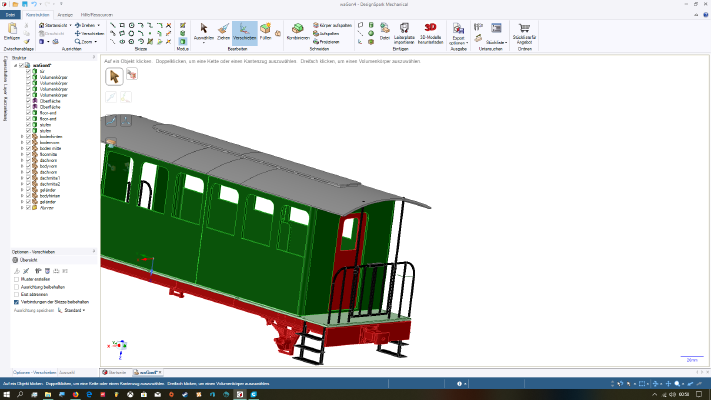
Task: Click Stückliste für Angebot cart icon
Action: [524, 33]
